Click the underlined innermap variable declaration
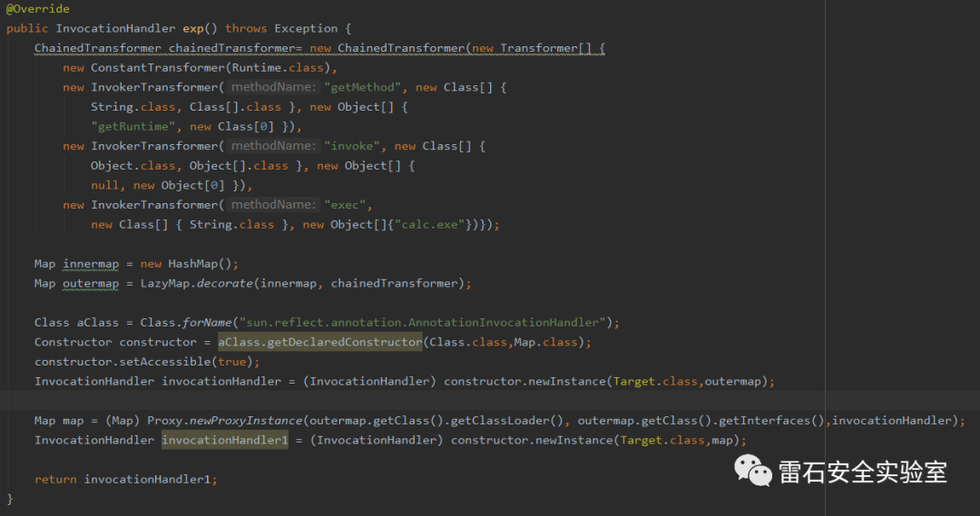 (91, 264)
